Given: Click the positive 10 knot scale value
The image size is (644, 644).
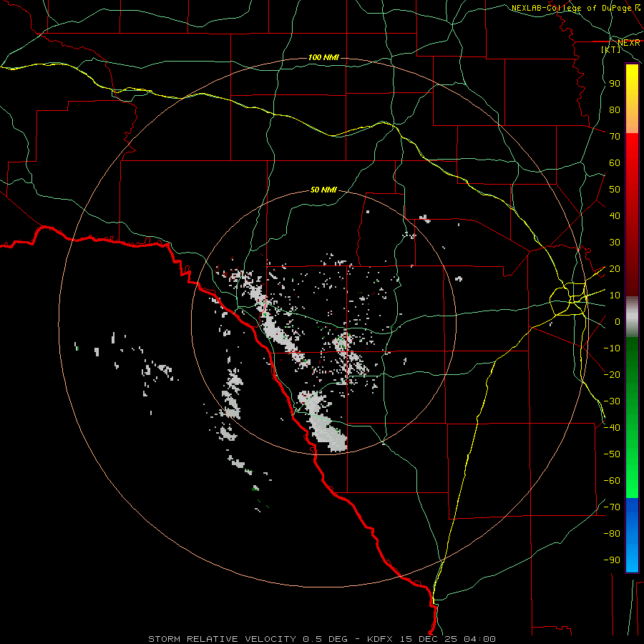Looking at the screenshot, I should (615, 296).
